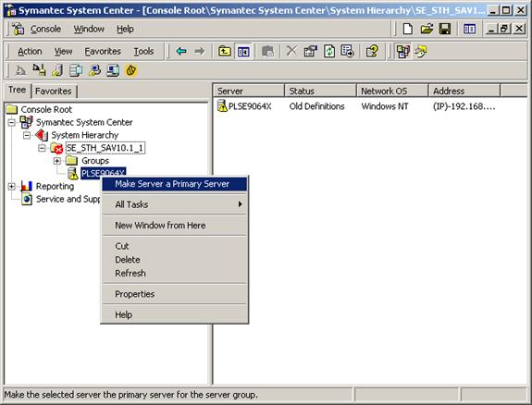Click the MMC icon left of Console menu
Image resolution: width=532 pixels, height=405 pixels.
[x=18, y=29]
